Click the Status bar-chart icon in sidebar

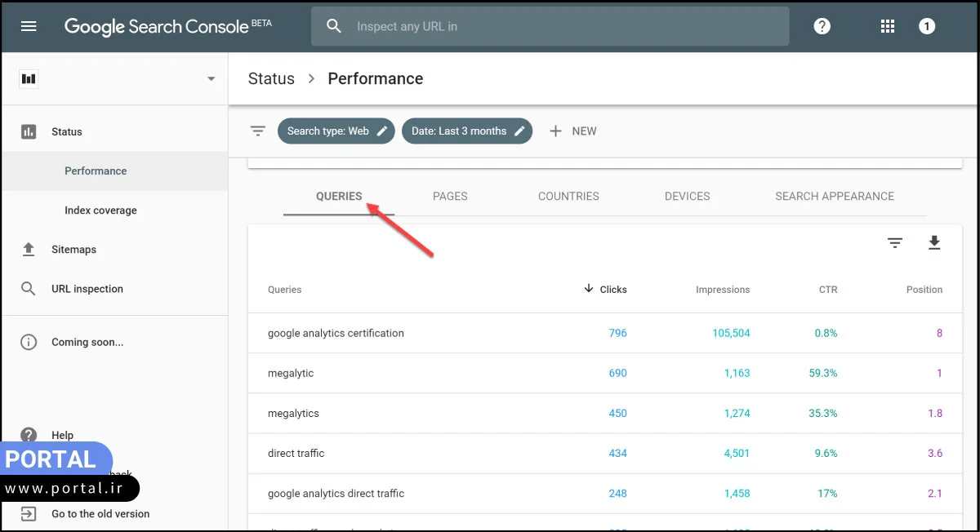[x=29, y=131]
